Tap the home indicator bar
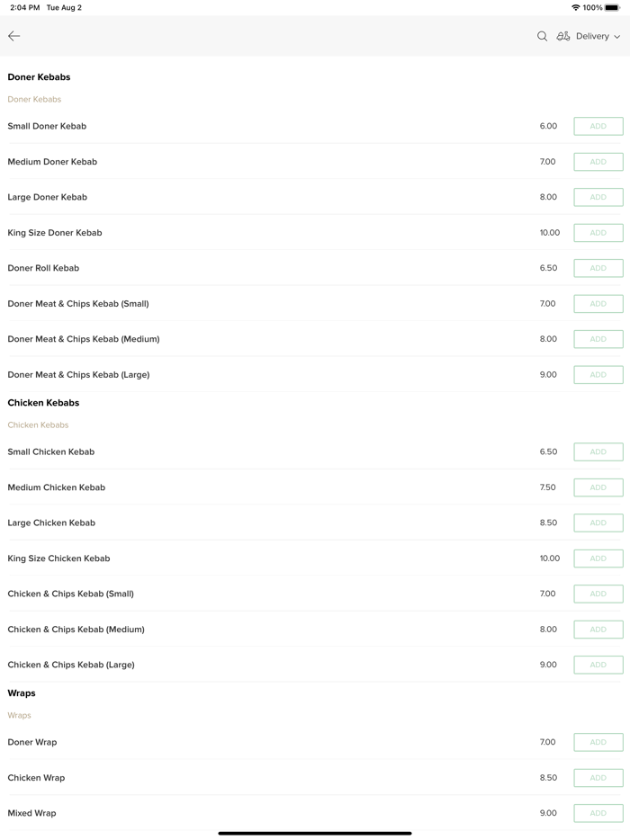630x840 pixels. (x=315, y=833)
